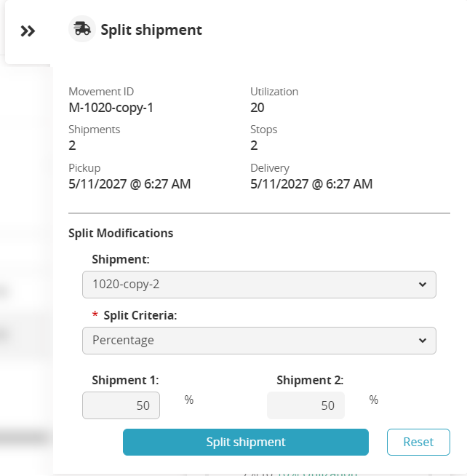The width and height of the screenshot is (467, 476).
Task: Select the Movement ID value M-1020-copy-1
Action: pos(111,108)
